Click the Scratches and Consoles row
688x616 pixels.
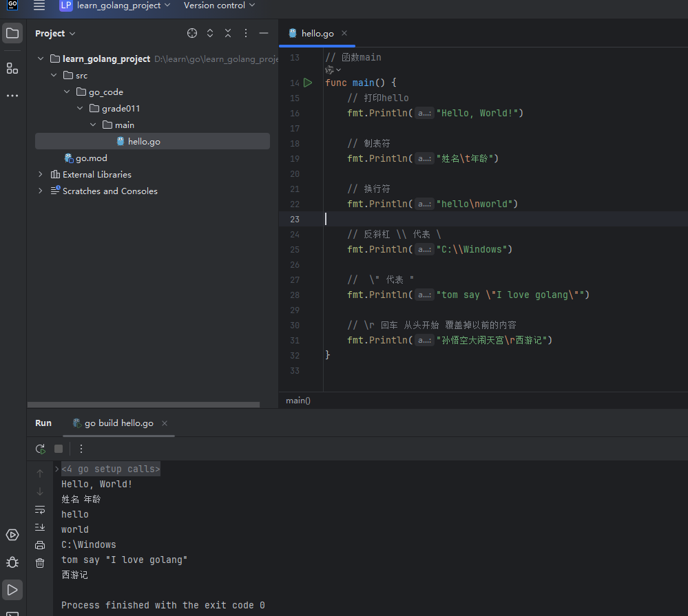click(x=152, y=191)
